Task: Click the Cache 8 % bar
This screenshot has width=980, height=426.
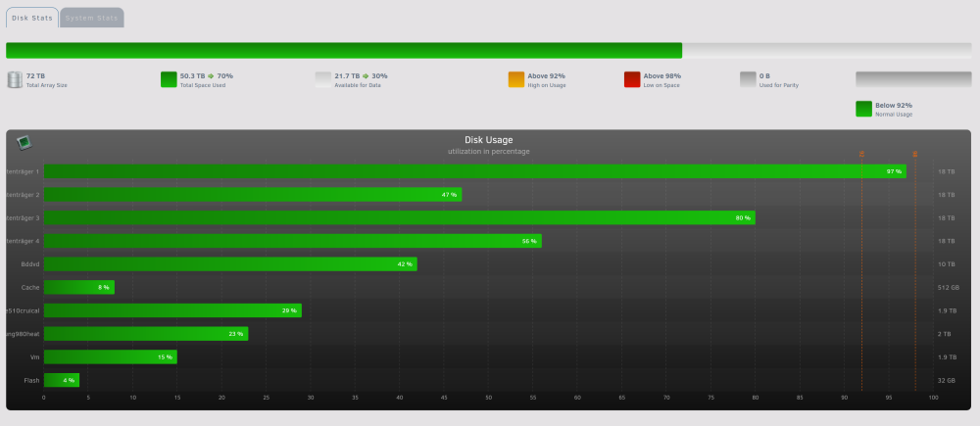Action: (x=79, y=287)
